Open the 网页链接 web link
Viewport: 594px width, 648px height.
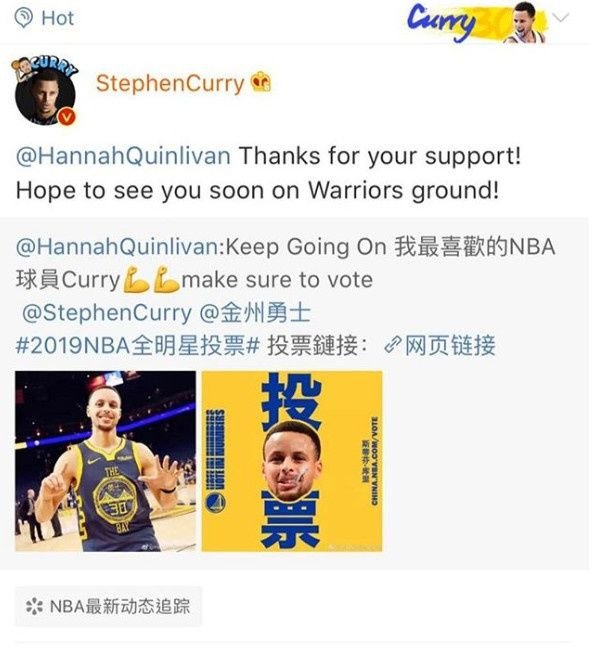449,345
